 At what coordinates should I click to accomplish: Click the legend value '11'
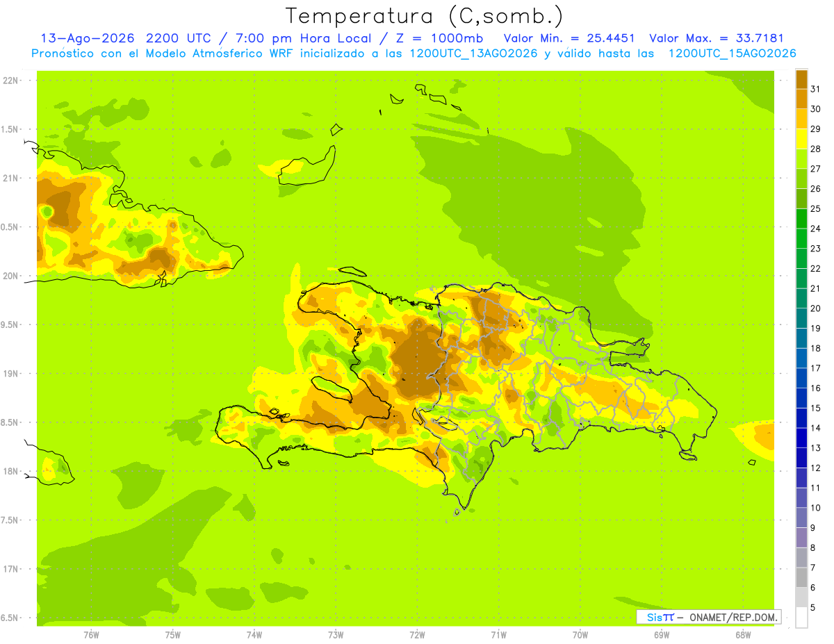pos(816,488)
